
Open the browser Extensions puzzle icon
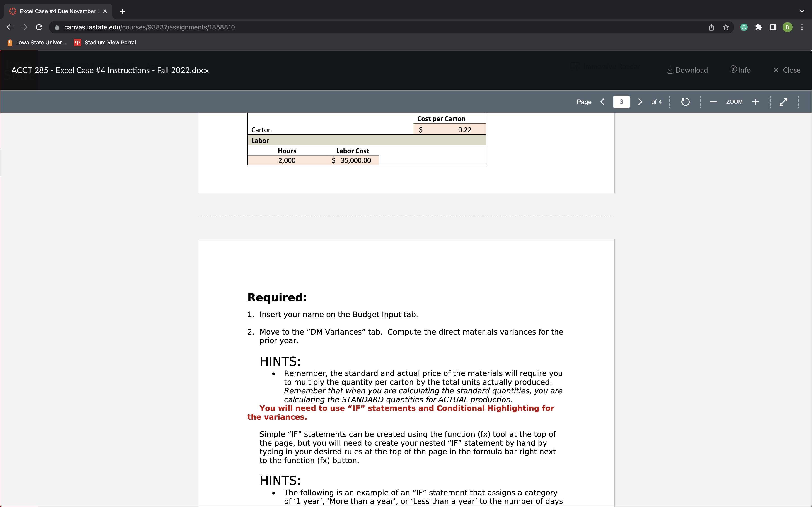[x=758, y=27]
